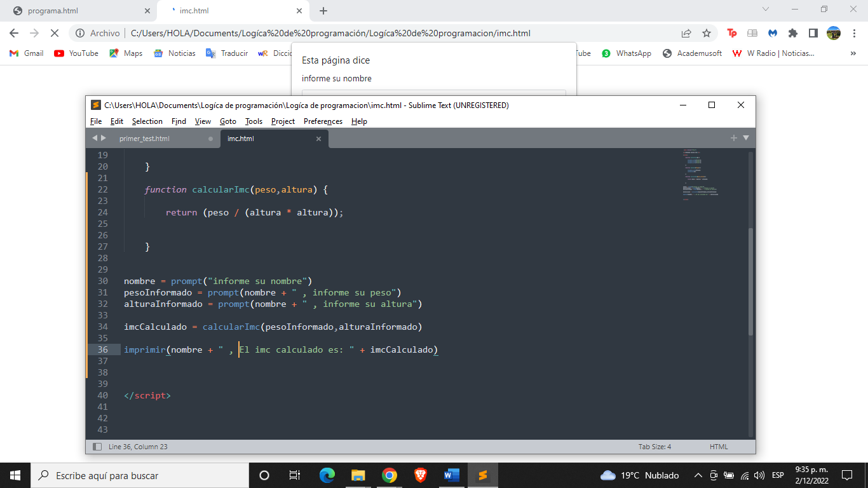Image resolution: width=868 pixels, height=488 pixels.
Task: Open the Noticias bookmark
Action: pyautogui.click(x=175, y=53)
